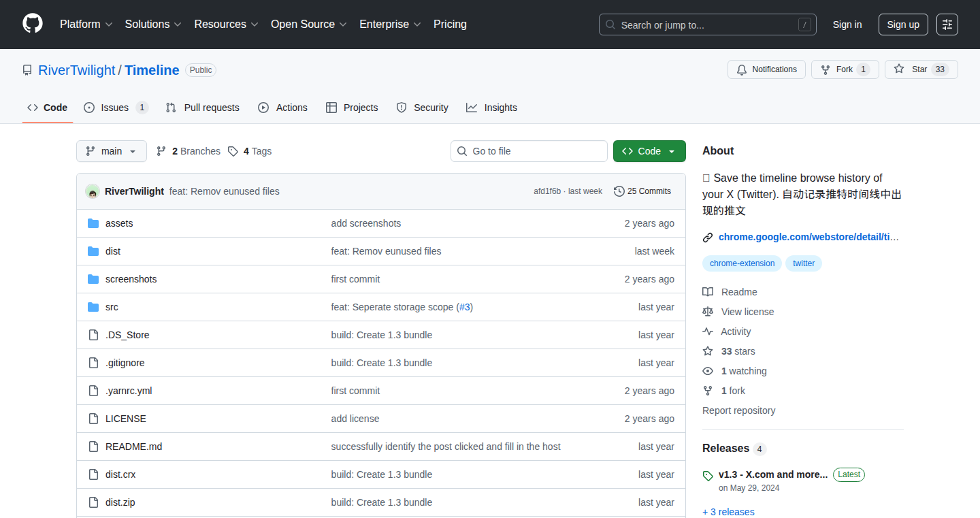
Task: Click the screenshots folder icon
Action: [x=93, y=279]
